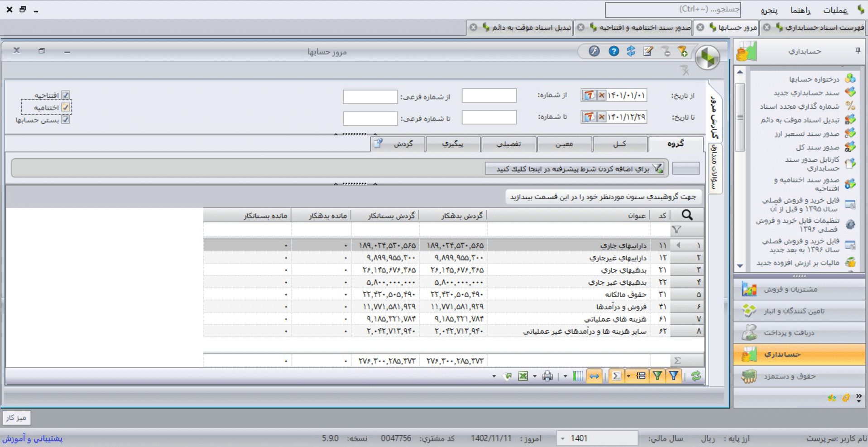This screenshot has width=868, height=447.
Task: Click the از شماره input field
Action: pos(489,96)
